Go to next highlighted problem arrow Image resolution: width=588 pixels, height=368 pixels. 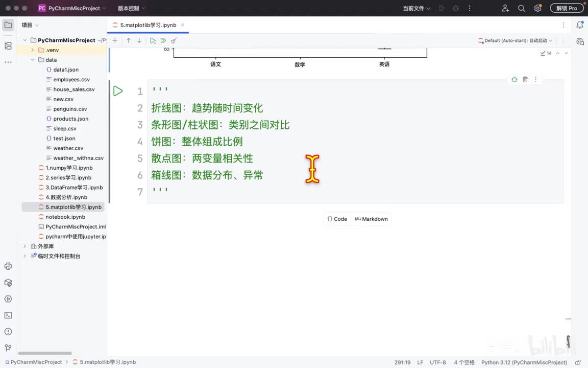566,53
